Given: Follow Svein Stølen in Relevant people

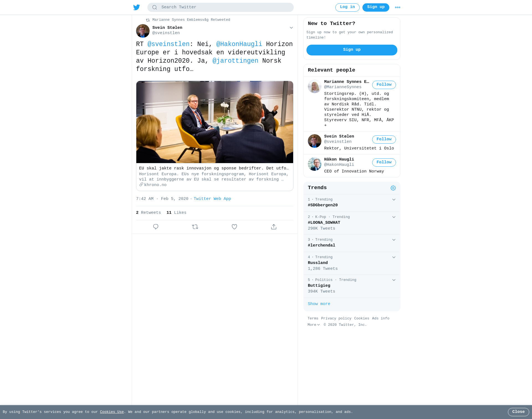Looking at the screenshot, I should [384, 139].
